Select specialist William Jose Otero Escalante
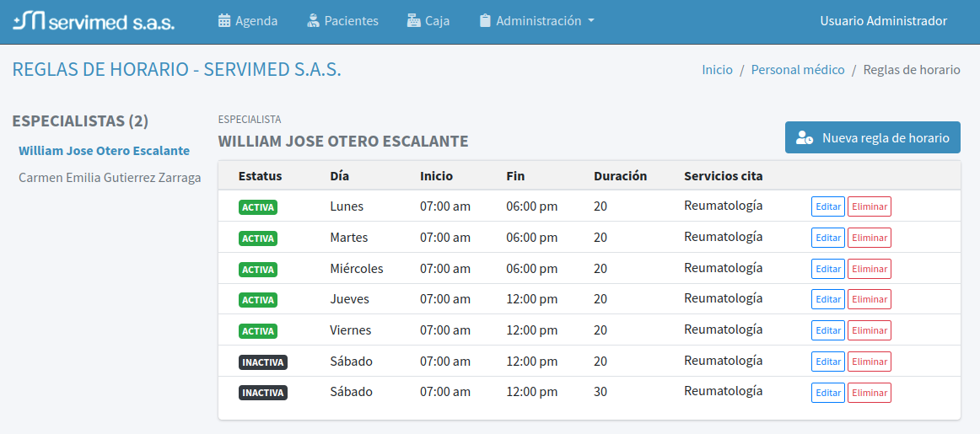The image size is (980, 434). pyautogui.click(x=104, y=151)
